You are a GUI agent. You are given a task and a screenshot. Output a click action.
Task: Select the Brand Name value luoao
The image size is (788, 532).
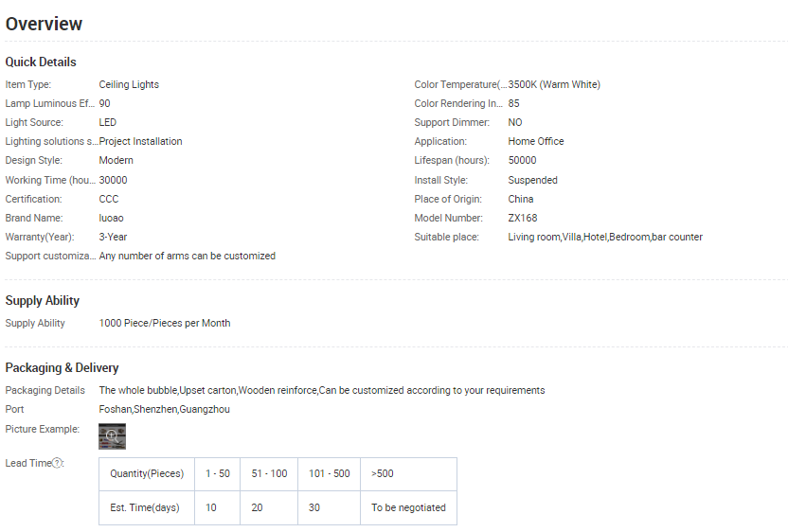(x=112, y=218)
